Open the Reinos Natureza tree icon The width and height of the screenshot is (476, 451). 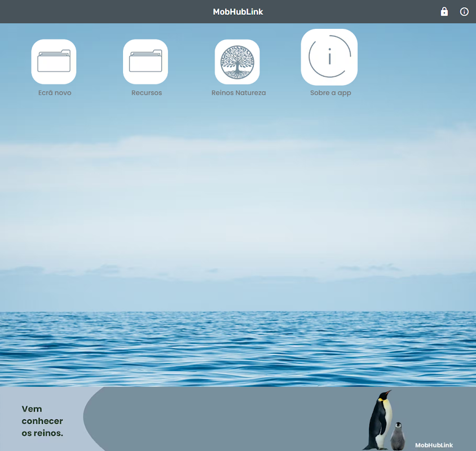click(x=237, y=61)
